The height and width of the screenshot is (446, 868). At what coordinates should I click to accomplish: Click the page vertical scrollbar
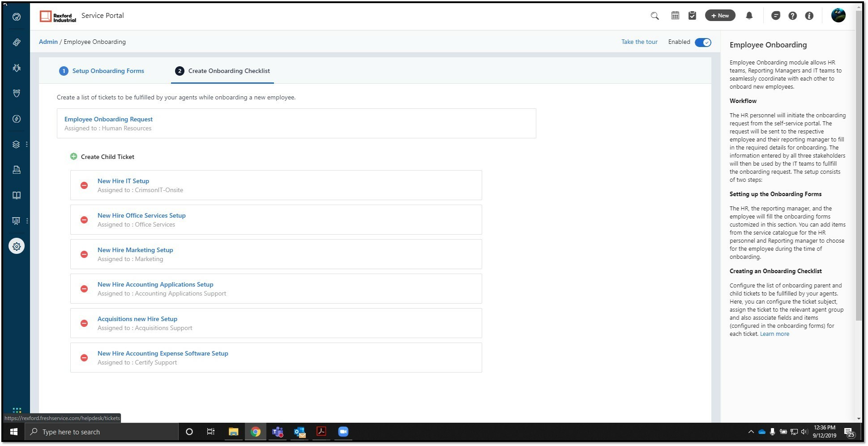858,166
